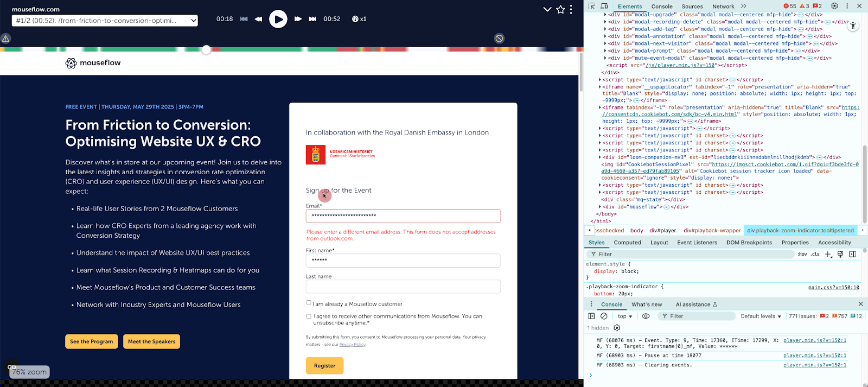Check 'I am already a Mouseflow customer'
This screenshot has width=868, height=387.
(309, 303)
